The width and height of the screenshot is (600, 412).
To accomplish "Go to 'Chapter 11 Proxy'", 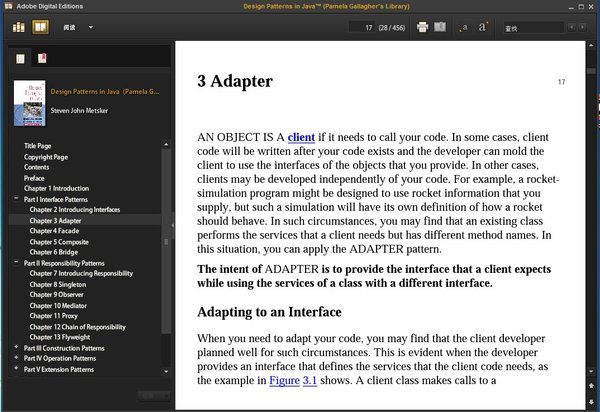I will [54, 316].
